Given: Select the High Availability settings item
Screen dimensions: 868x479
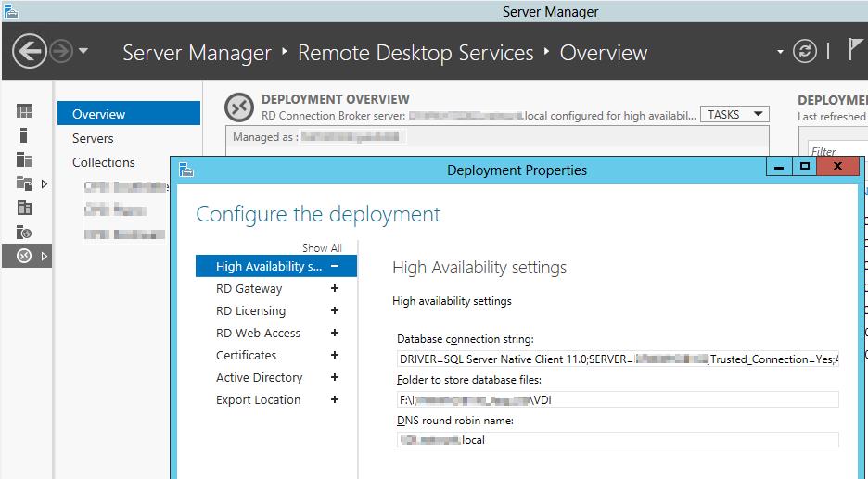Looking at the screenshot, I should [x=276, y=266].
